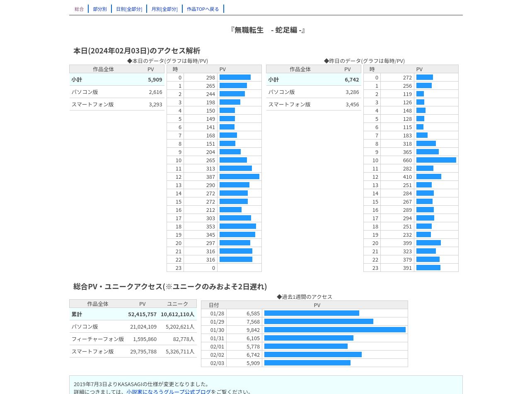This screenshot has width=532, height=394.
Task: Click the weekly blue bar for 01/30
Action: click(335, 330)
